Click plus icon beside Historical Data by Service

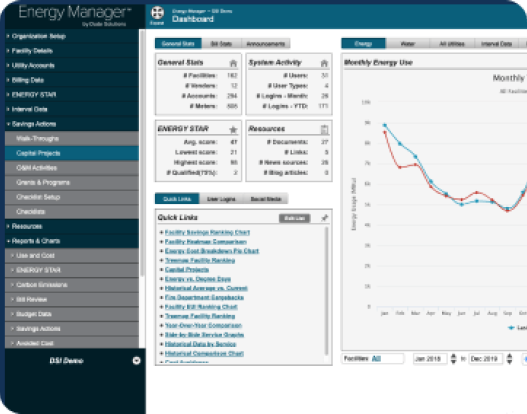(x=161, y=344)
